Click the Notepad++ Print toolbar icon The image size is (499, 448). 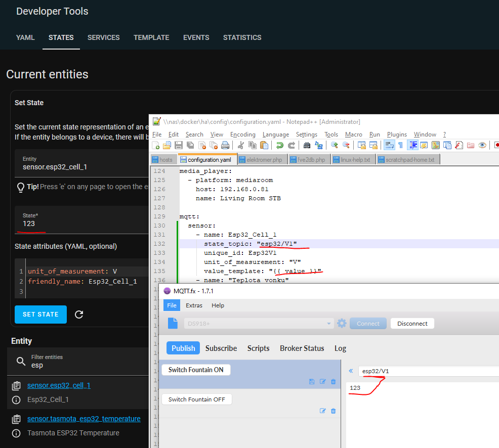[x=225, y=146]
